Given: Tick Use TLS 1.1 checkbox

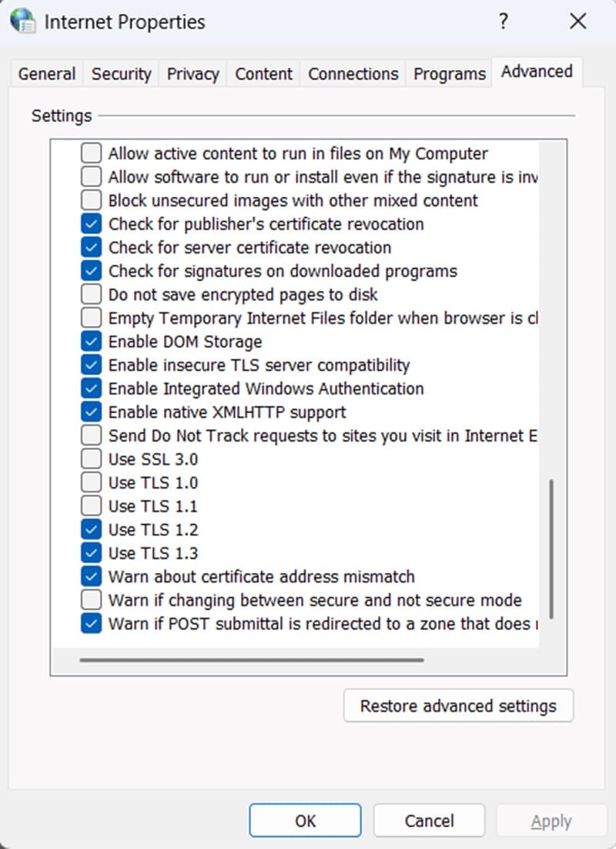Looking at the screenshot, I should click(92, 506).
